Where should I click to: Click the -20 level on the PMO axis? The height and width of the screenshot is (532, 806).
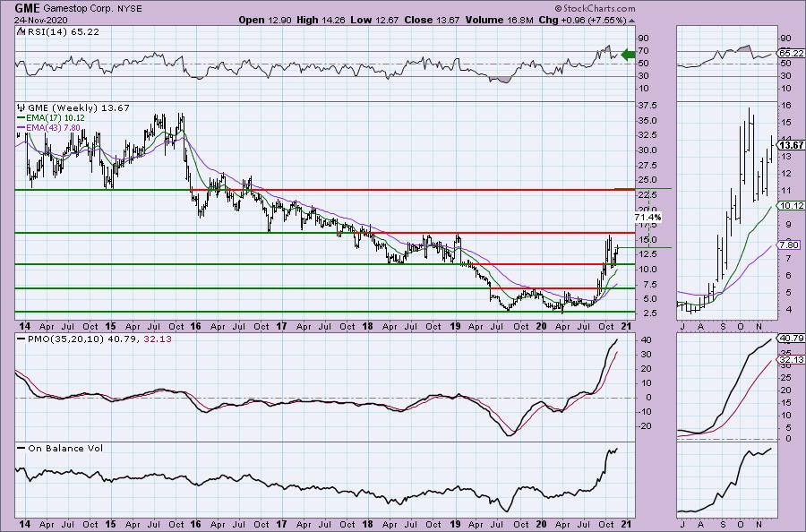(646, 426)
